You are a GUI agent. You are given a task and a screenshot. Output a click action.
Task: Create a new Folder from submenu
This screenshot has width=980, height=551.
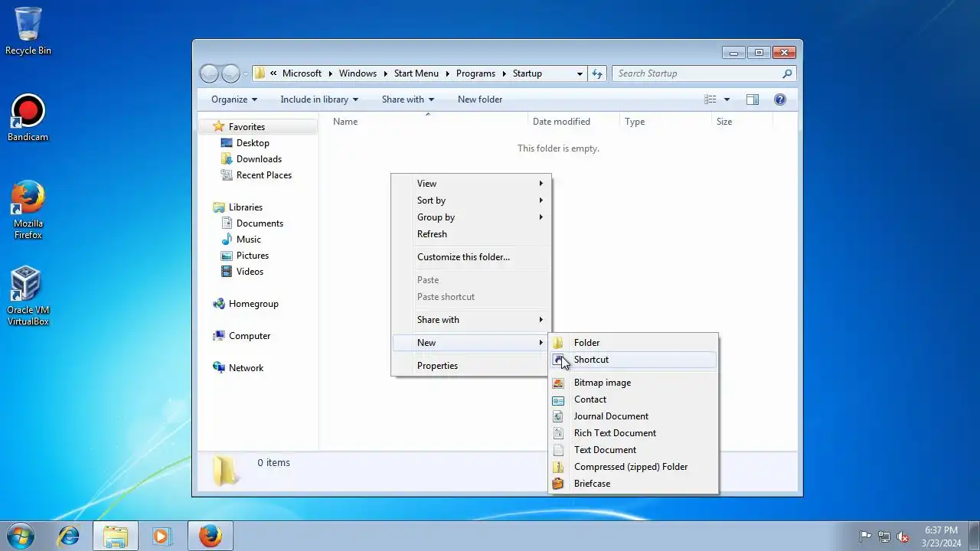[634, 343]
